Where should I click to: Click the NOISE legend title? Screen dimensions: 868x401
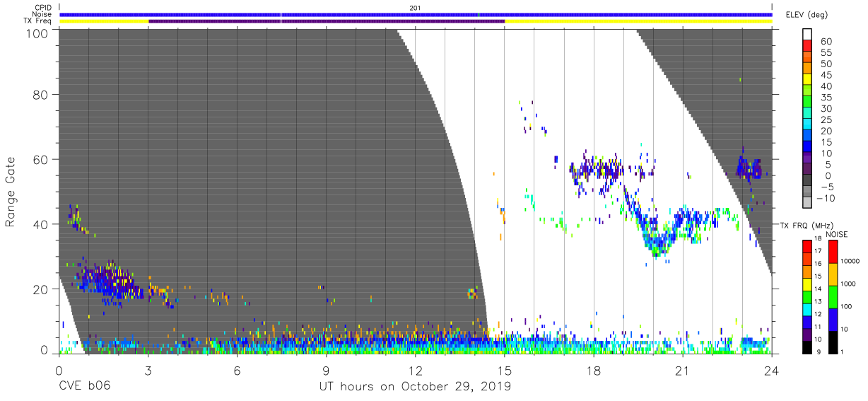click(x=836, y=234)
